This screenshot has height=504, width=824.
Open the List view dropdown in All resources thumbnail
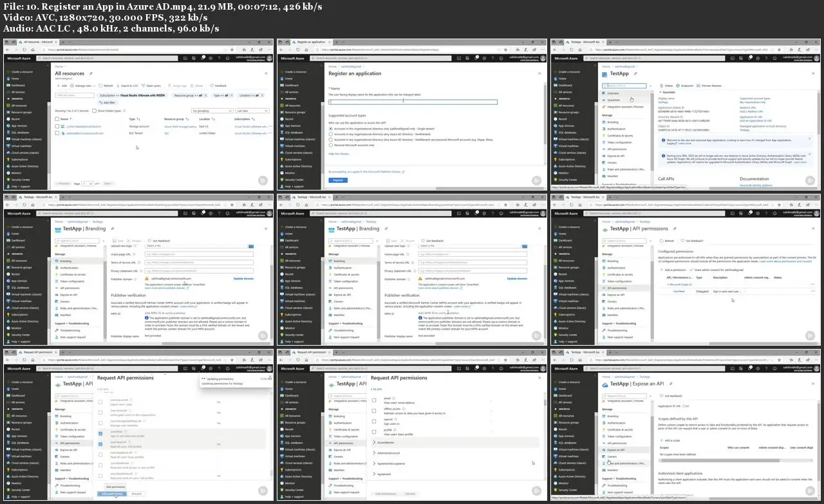point(253,111)
